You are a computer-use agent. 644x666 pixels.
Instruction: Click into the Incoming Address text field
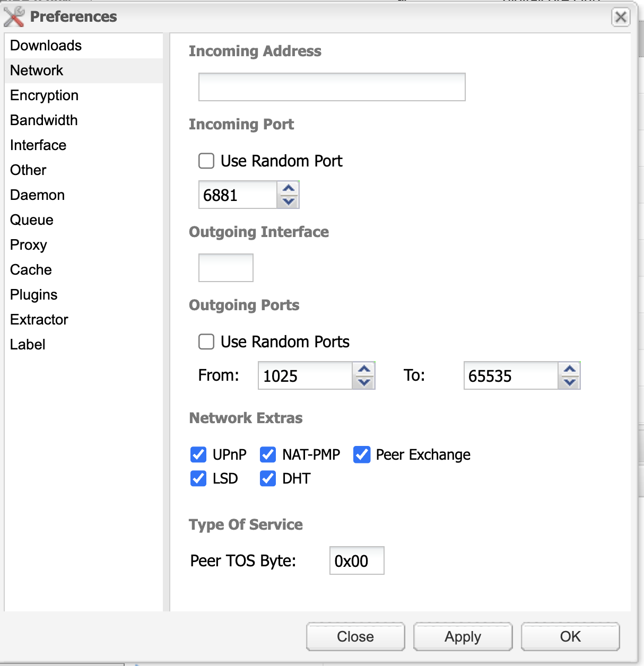(332, 87)
